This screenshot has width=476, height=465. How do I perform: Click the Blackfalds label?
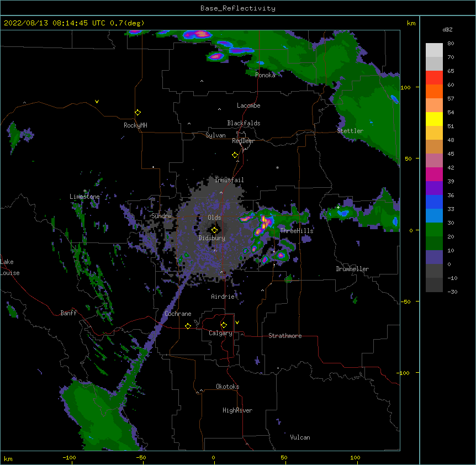point(244,123)
